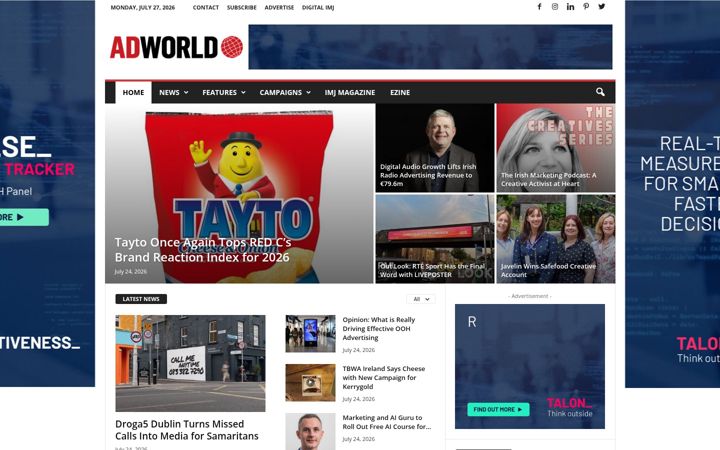Click the Monday, July 27, 2026 date text
Screen dimensions: 720x450
(143, 7)
